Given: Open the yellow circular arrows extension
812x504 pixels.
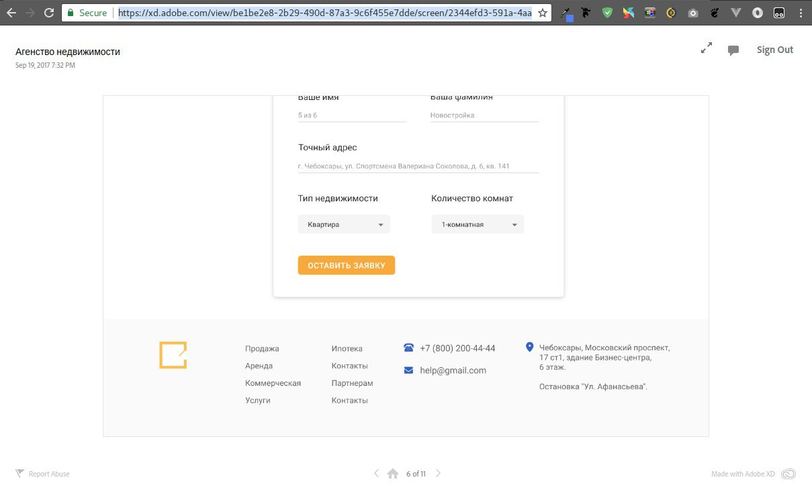Looking at the screenshot, I should pos(671,12).
